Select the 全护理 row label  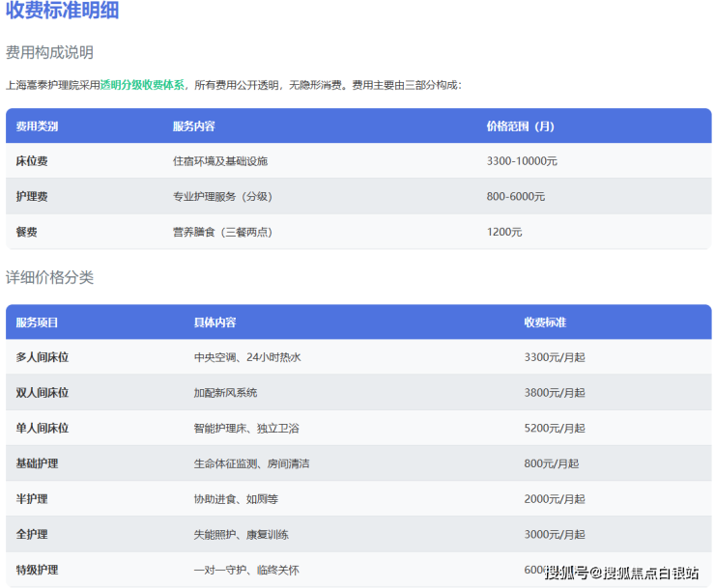point(32,534)
